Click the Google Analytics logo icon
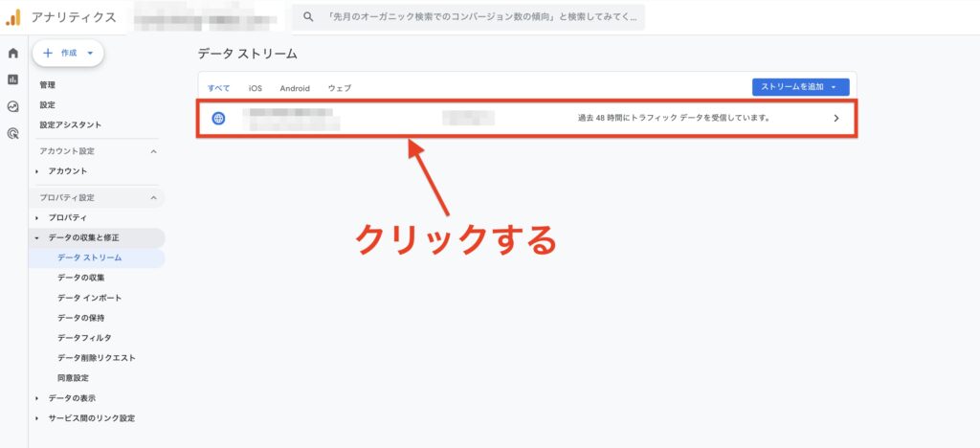Image resolution: width=980 pixels, height=448 pixels. click(x=13, y=17)
